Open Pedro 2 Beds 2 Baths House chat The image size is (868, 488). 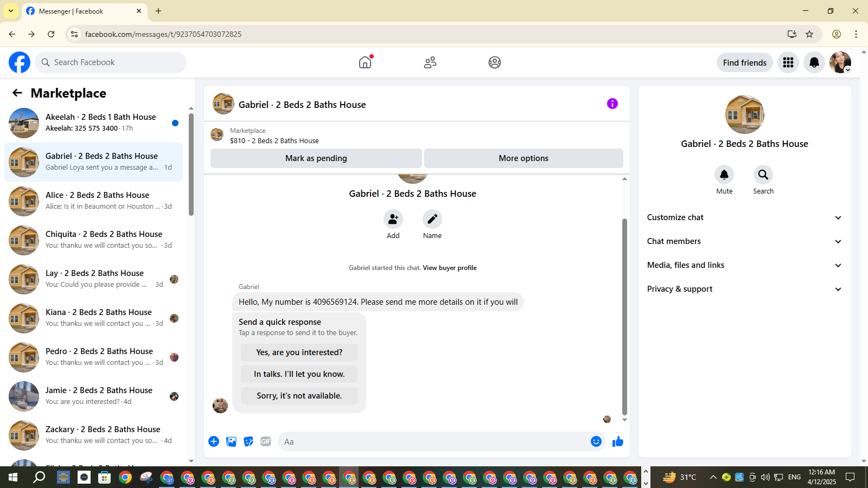point(93,357)
